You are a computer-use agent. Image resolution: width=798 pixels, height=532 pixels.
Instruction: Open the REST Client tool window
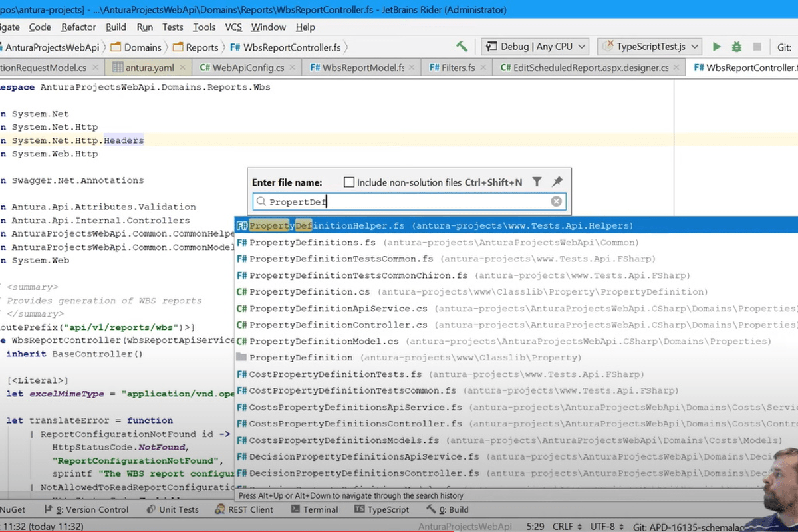245,509
